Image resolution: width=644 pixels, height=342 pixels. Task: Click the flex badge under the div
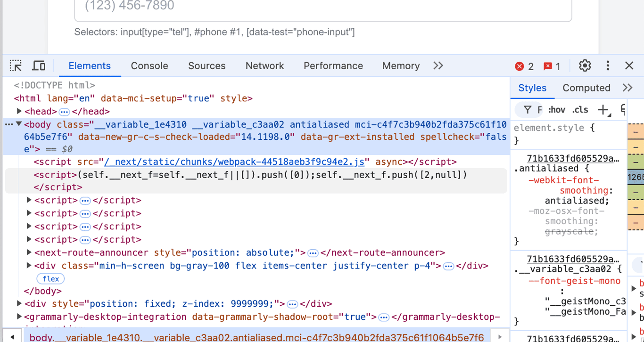(x=51, y=279)
